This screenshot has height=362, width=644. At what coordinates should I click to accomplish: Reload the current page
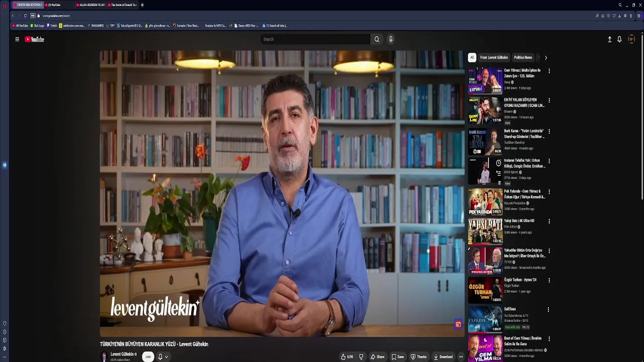[25, 16]
